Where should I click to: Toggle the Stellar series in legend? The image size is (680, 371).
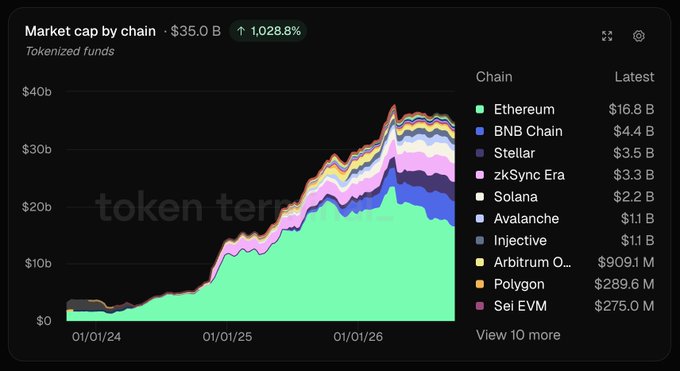click(x=565, y=153)
